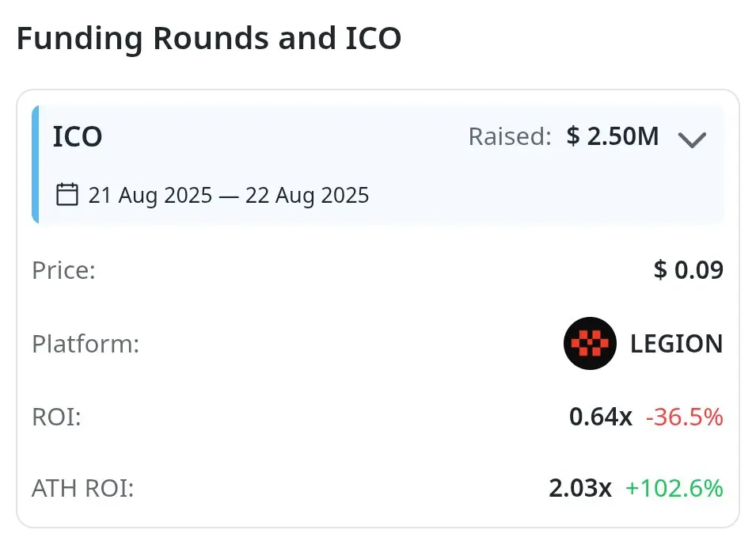Click the 0.64x ROI multiplier
The image size is (756, 549).
(x=600, y=417)
